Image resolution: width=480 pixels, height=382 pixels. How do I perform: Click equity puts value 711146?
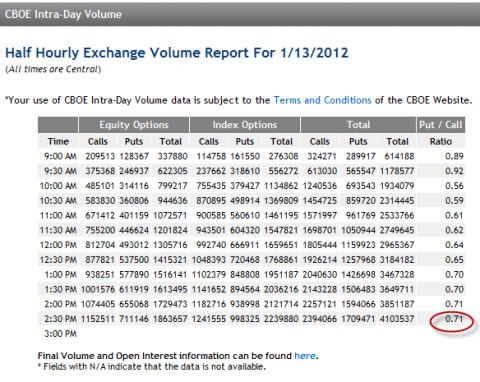pyautogui.click(x=134, y=319)
